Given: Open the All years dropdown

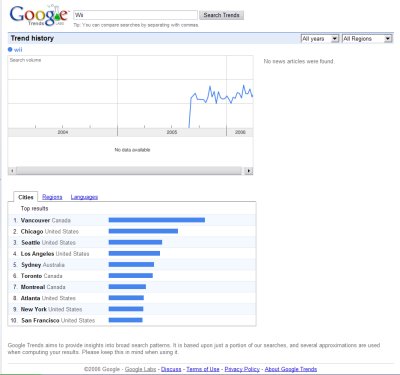Looking at the screenshot, I should [320, 39].
